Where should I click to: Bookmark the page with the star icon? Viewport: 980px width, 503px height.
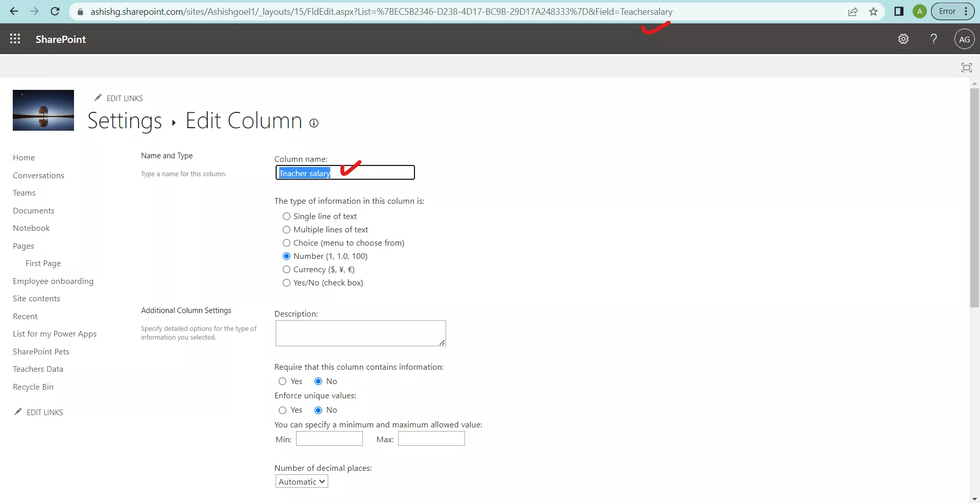point(873,11)
